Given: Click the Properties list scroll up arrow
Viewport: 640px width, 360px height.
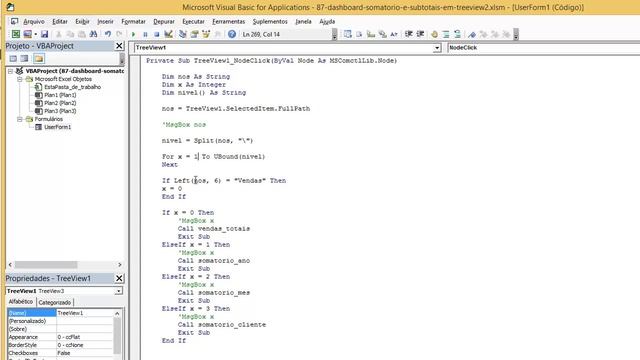Looking at the screenshot, I should click(x=117, y=313).
